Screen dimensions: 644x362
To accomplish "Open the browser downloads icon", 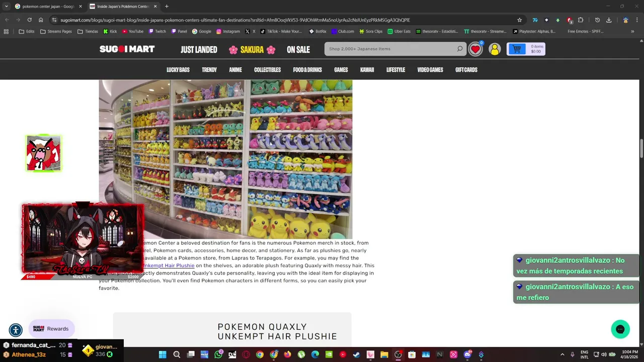I will [609, 20].
